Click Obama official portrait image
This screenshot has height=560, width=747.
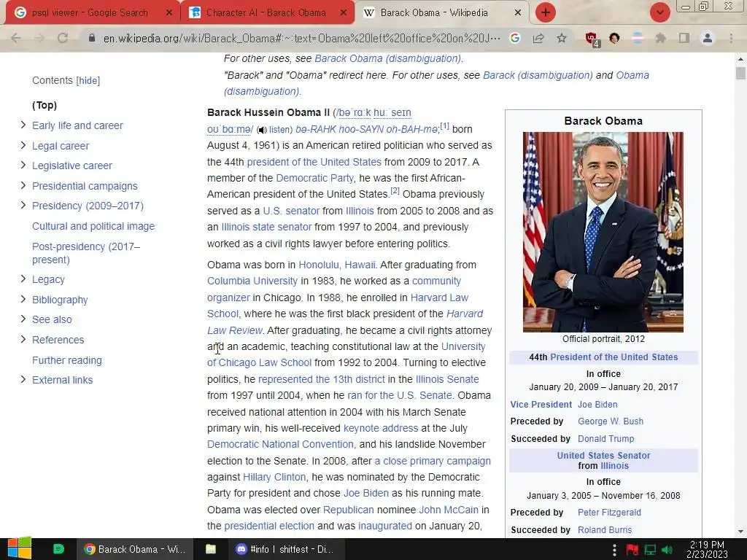[x=603, y=232]
